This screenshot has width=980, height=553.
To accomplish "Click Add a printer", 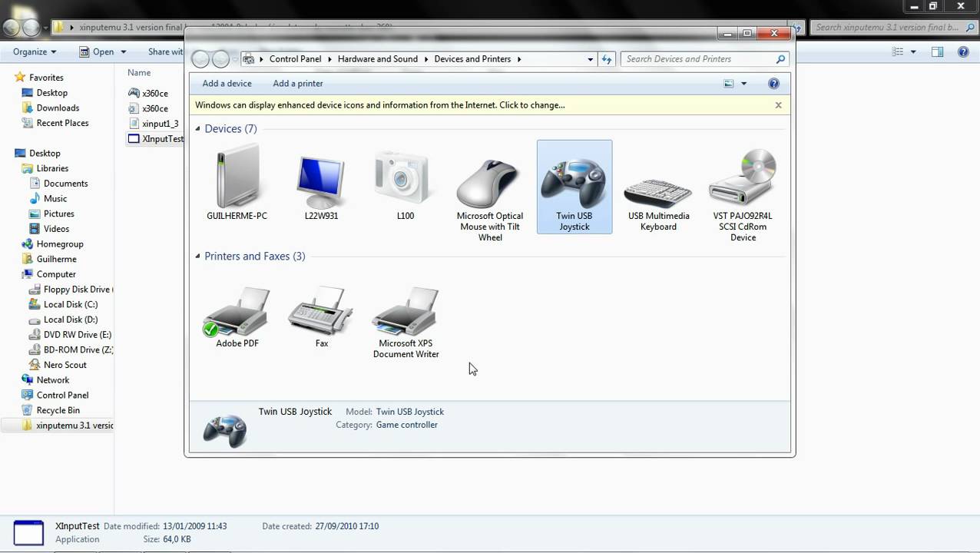I will [298, 84].
